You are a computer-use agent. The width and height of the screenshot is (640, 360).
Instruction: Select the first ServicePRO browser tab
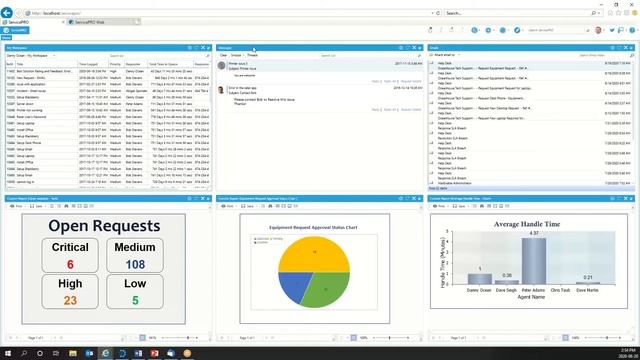tap(33, 22)
